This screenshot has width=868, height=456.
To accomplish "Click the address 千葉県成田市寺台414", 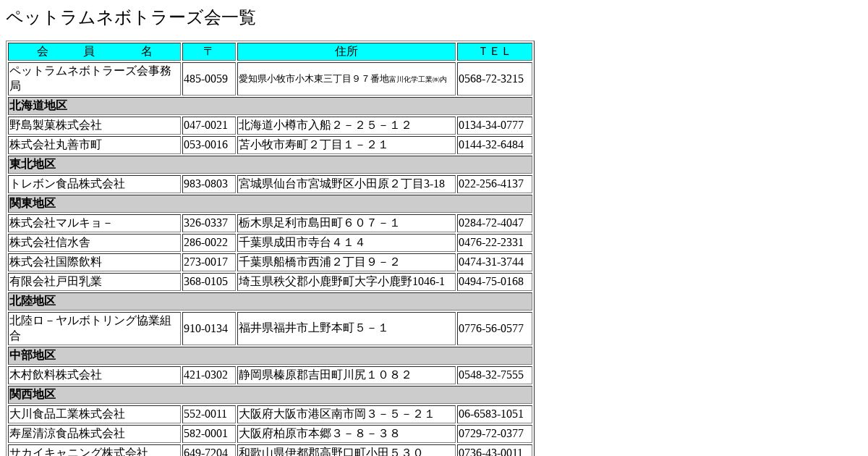I will pyautogui.click(x=302, y=242).
